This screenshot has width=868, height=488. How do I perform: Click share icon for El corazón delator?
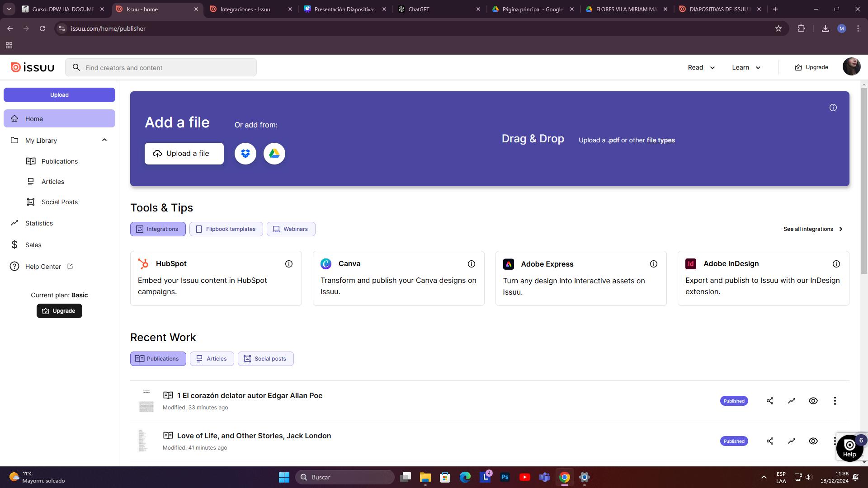point(770,401)
